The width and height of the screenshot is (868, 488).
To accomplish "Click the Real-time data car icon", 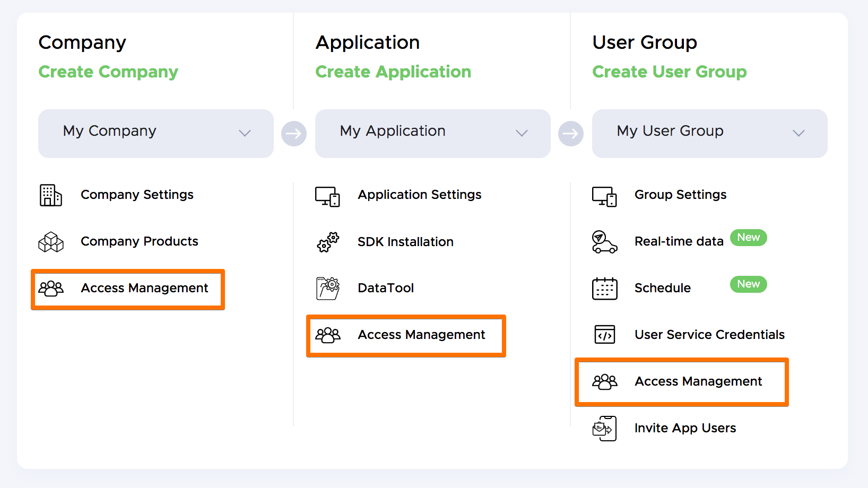I will 604,242.
